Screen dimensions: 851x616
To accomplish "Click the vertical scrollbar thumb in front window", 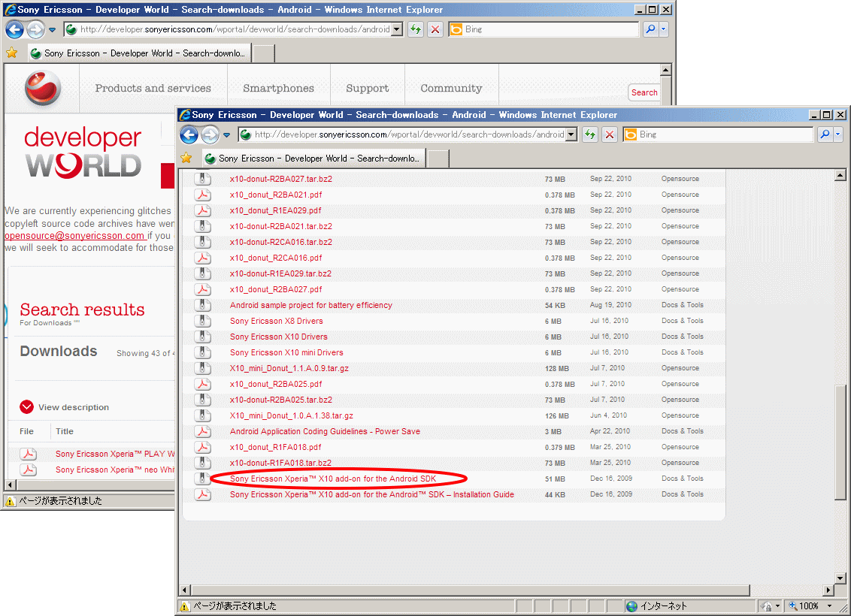I will coord(840,442).
